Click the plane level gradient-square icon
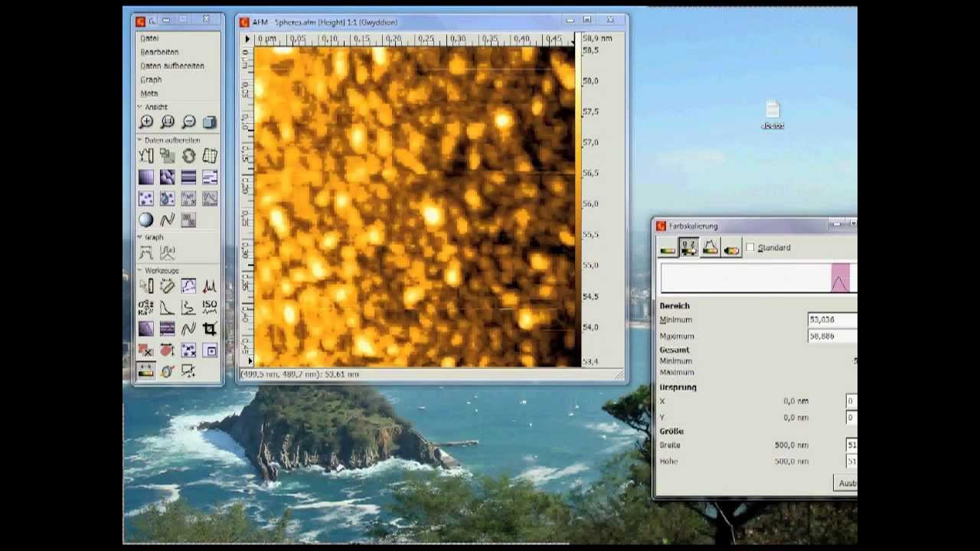This screenshot has width=980, height=551. (x=146, y=177)
